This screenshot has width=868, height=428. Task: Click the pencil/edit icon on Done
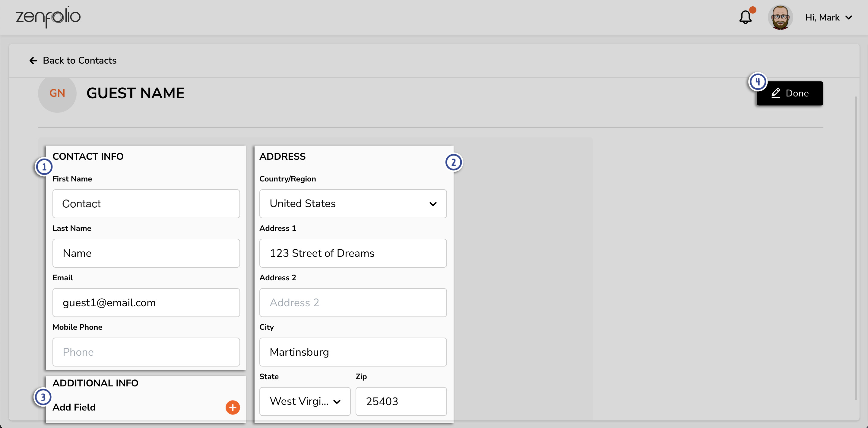click(775, 93)
